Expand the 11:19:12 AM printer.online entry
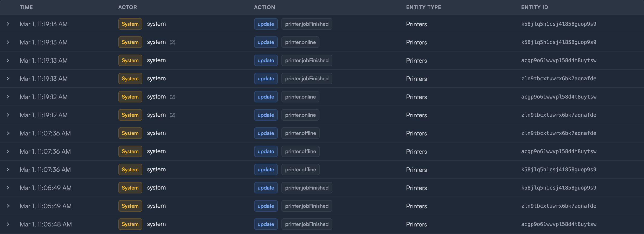The width and height of the screenshot is (644, 234). click(8, 97)
